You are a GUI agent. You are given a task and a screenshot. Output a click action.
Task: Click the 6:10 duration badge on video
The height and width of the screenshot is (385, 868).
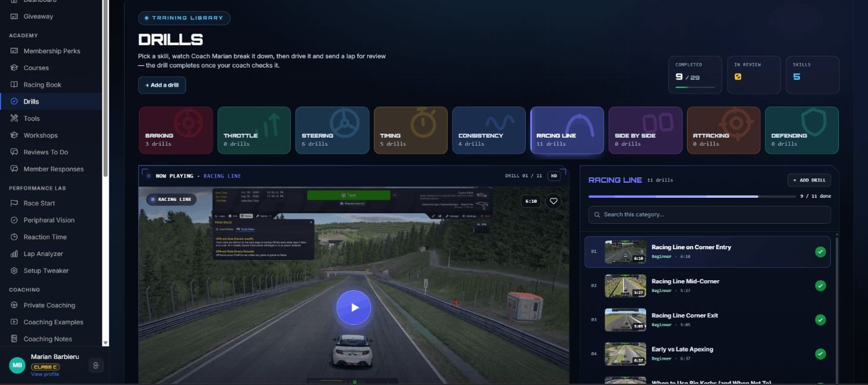pos(531,201)
